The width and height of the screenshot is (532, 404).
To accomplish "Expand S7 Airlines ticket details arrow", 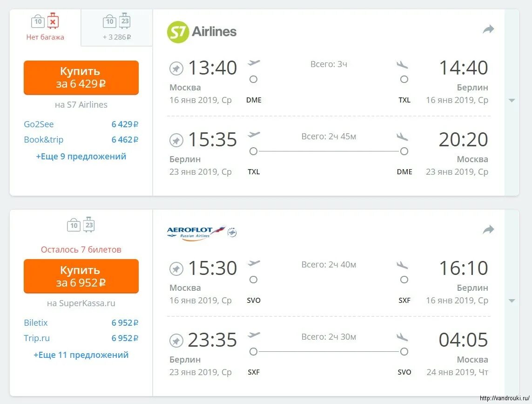I will click(x=512, y=101).
